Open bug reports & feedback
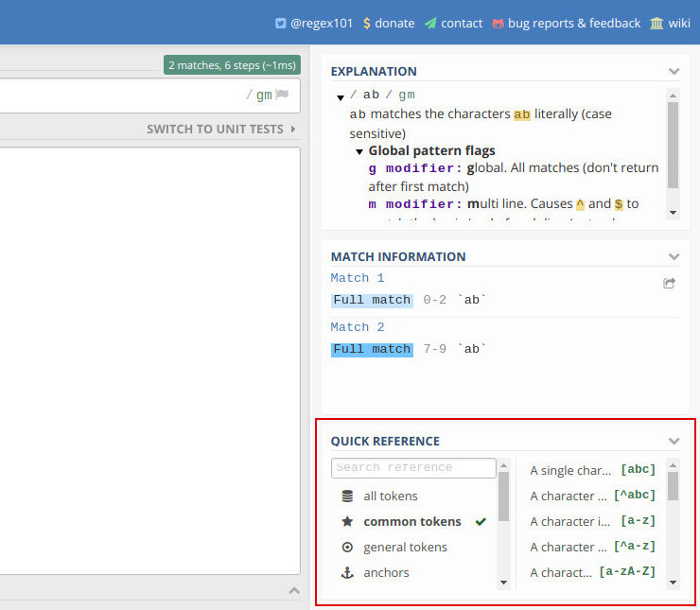Screen dimensions: 700x610 tap(566, 23)
